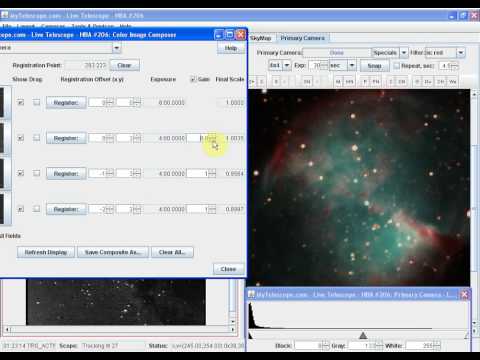The image size is (480, 360).
Task: Click the Refresh Display button
Action: click(x=46, y=252)
